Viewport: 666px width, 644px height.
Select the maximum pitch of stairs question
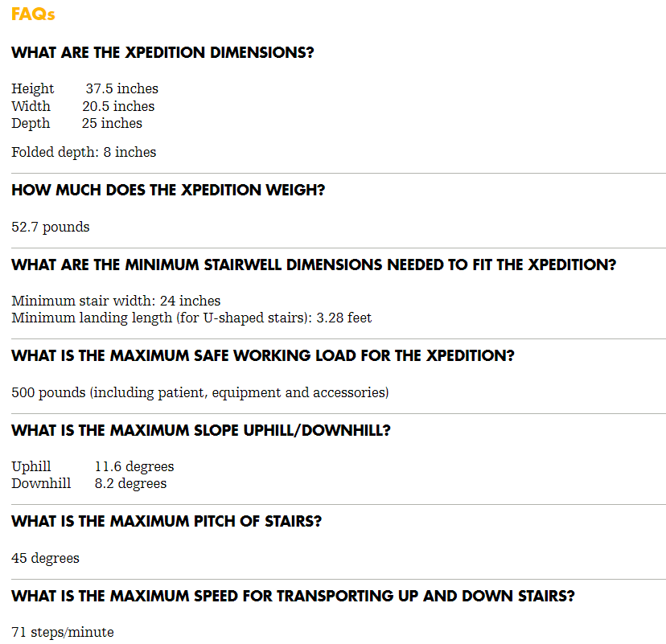click(166, 521)
